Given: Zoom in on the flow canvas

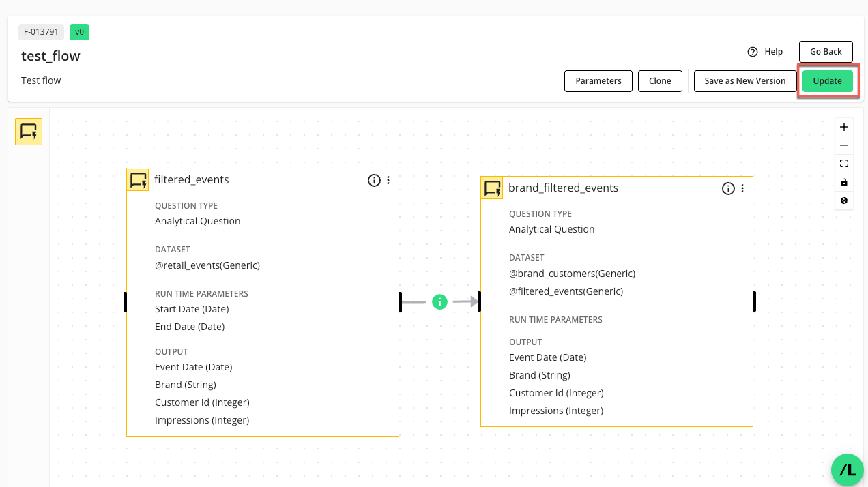Looking at the screenshot, I should click(844, 127).
